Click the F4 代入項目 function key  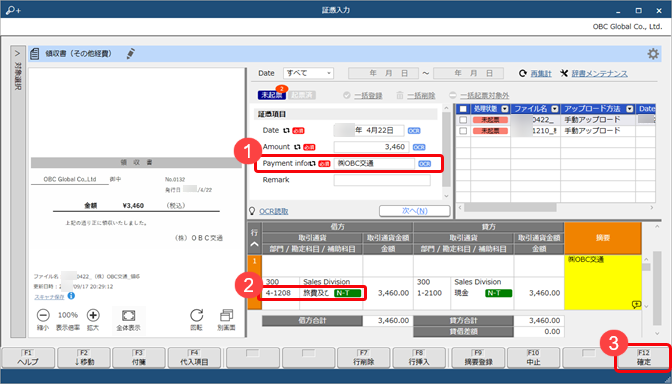(x=194, y=357)
